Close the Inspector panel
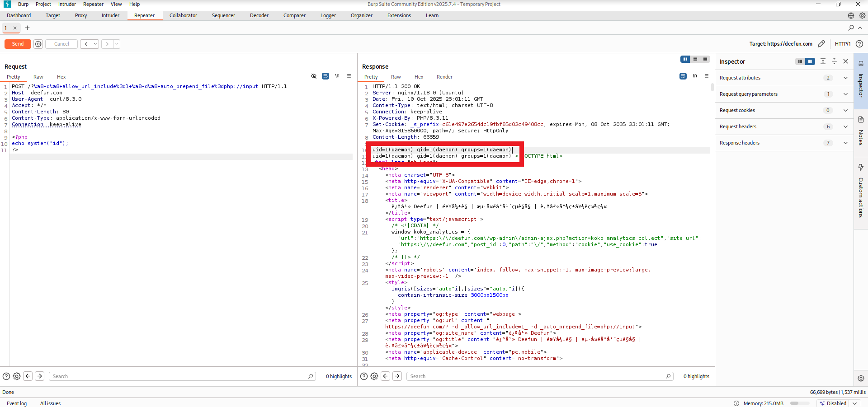868x407 pixels. [846, 61]
